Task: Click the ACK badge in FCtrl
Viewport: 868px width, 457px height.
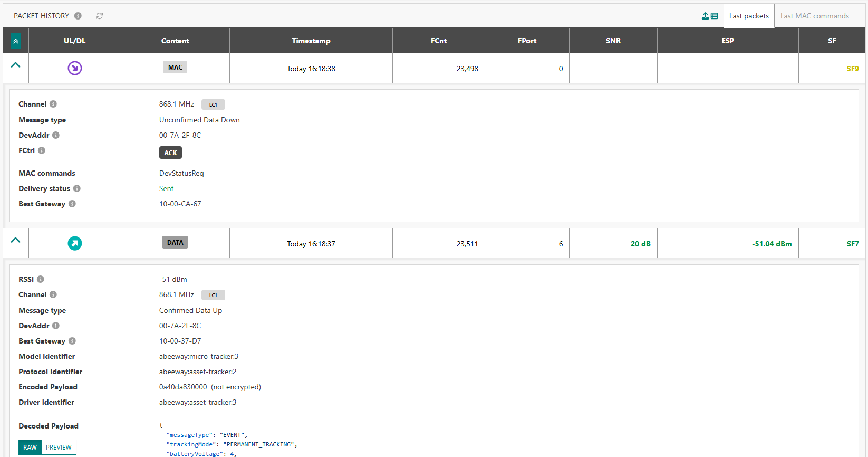Action: [x=170, y=153]
